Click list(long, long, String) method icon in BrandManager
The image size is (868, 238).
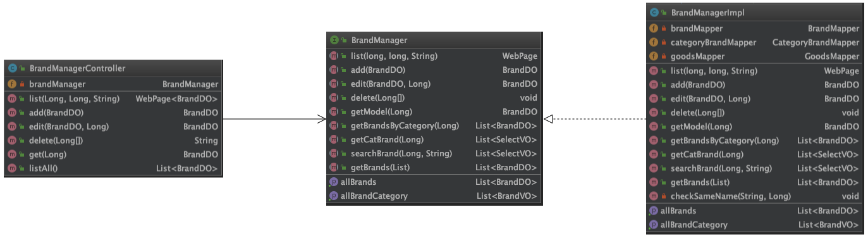click(334, 56)
